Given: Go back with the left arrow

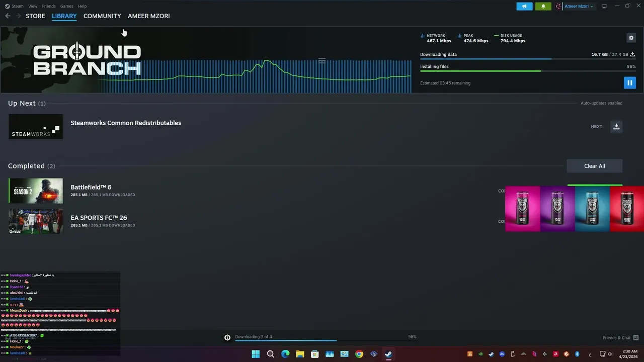Looking at the screenshot, I should coord(8,16).
